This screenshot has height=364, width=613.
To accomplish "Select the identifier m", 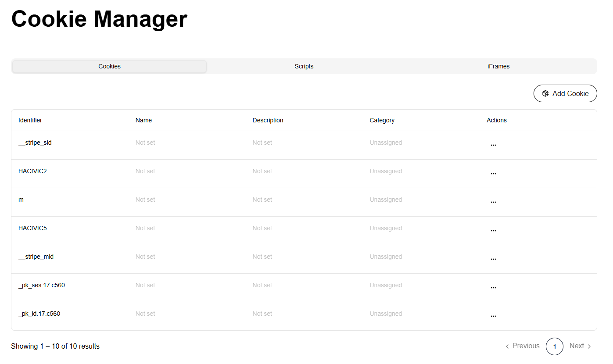I will coord(21,200).
